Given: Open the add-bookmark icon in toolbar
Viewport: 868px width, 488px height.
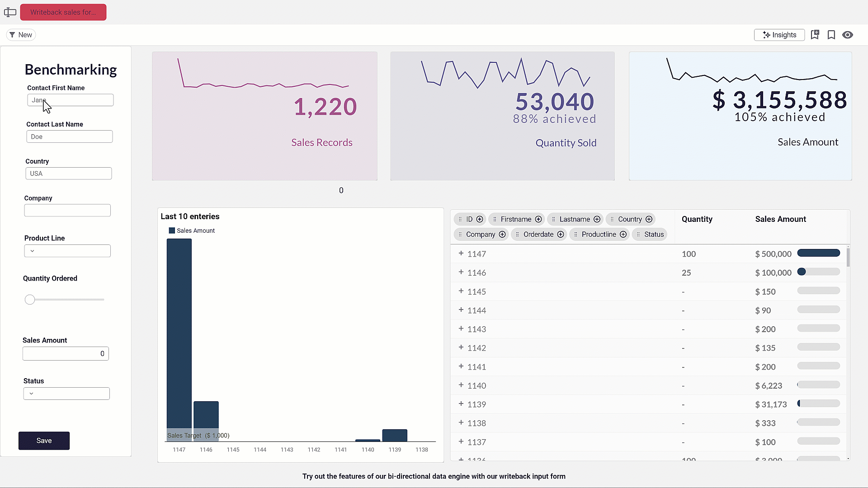Looking at the screenshot, I should (815, 35).
